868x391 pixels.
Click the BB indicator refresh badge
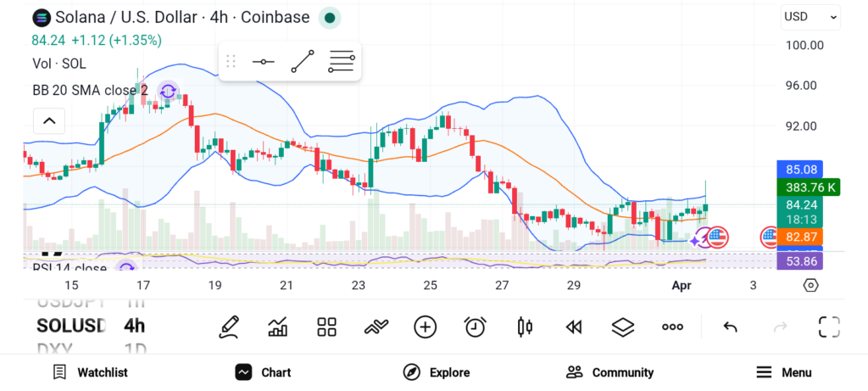coord(168,91)
